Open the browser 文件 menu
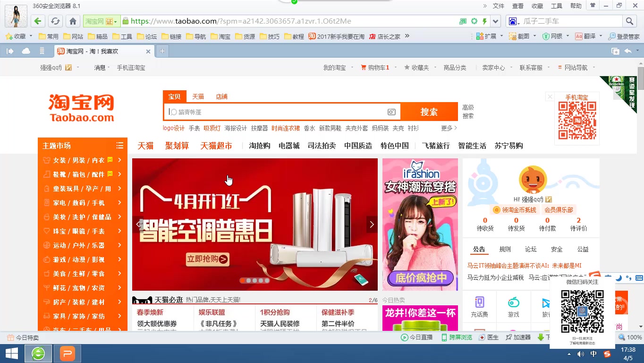 tap(499, 6)
